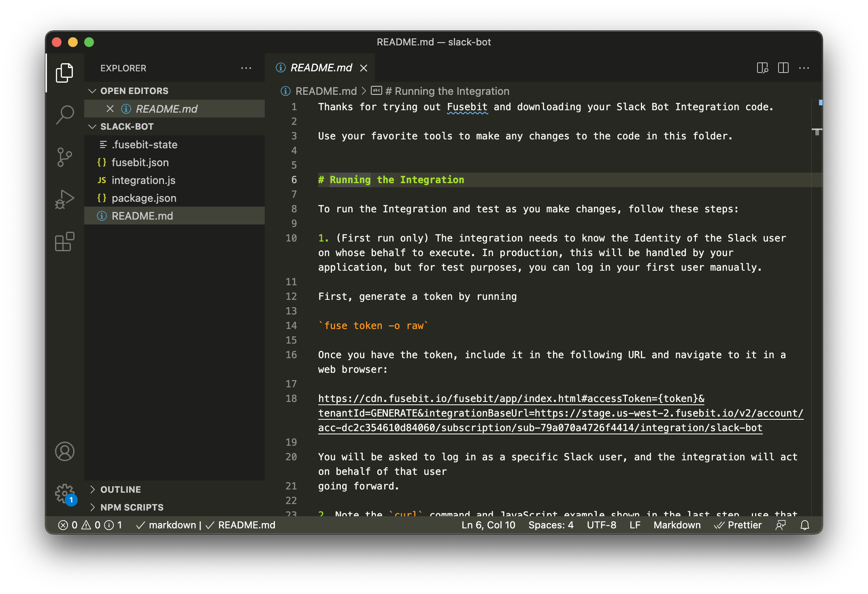868x594 pixels.
Task: Open the feedback icon in status bar
Action: [781, 525]
